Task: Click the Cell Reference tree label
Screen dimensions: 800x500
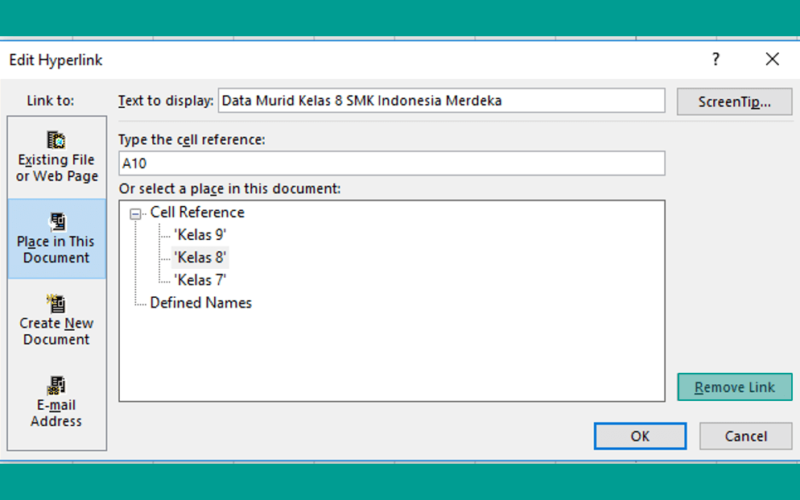Action: (197, 212)
